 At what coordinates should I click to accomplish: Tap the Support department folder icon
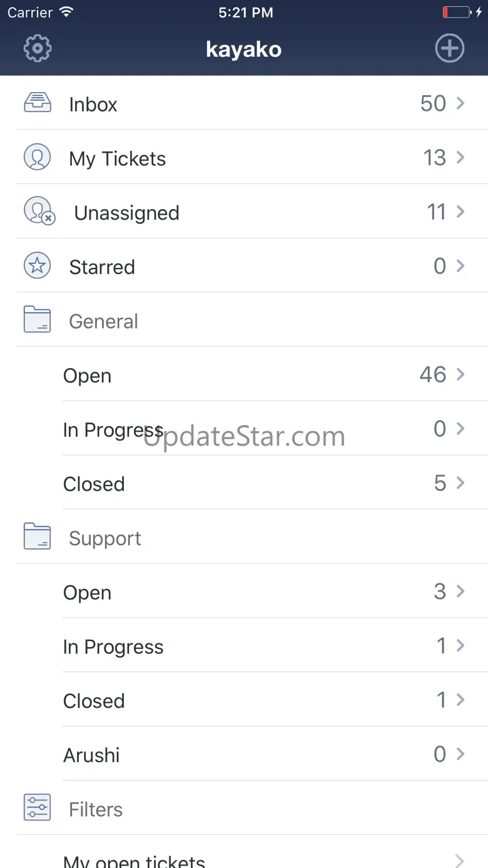[38, 537]
